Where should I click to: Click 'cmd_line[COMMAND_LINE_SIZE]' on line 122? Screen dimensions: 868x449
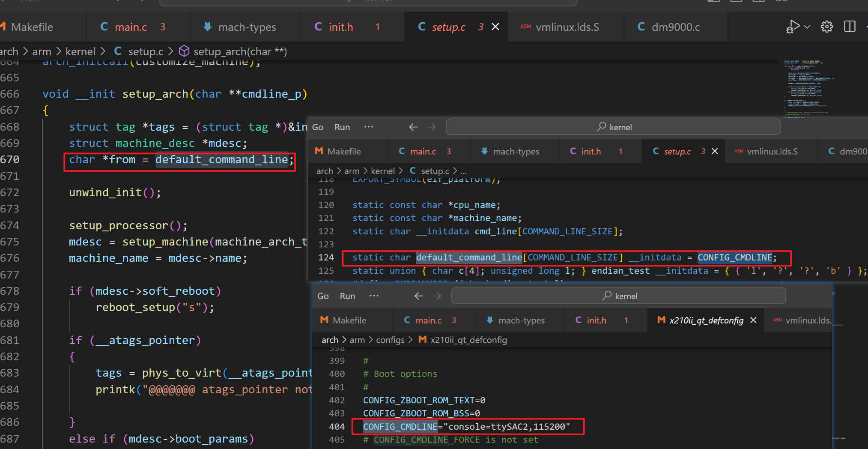(x=546, y=232)
